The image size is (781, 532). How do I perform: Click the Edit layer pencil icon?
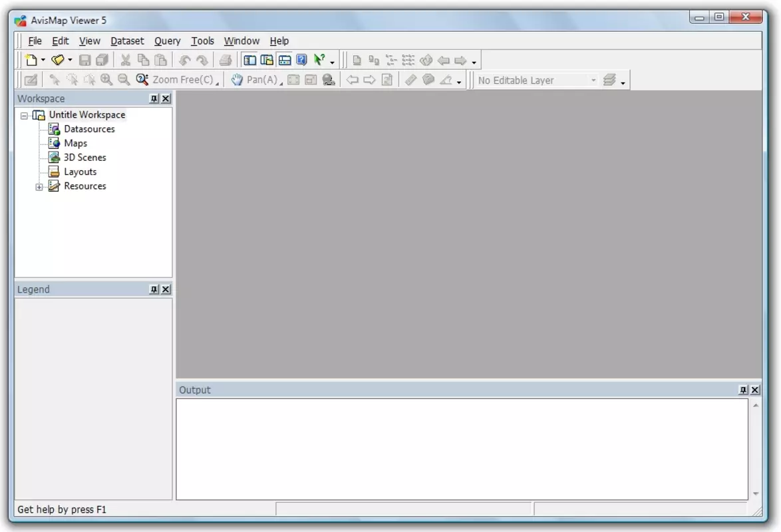[x=31, y=80]
